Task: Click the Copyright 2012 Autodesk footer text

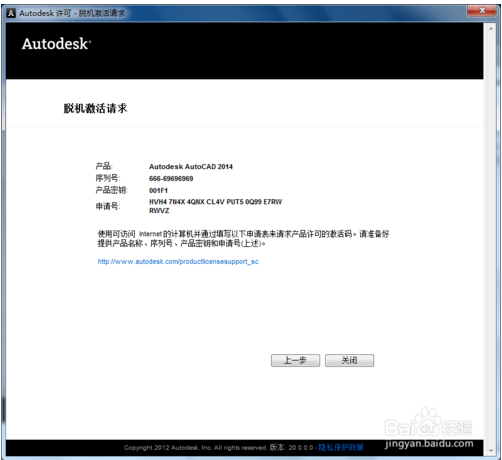Action: pos(195,448)
